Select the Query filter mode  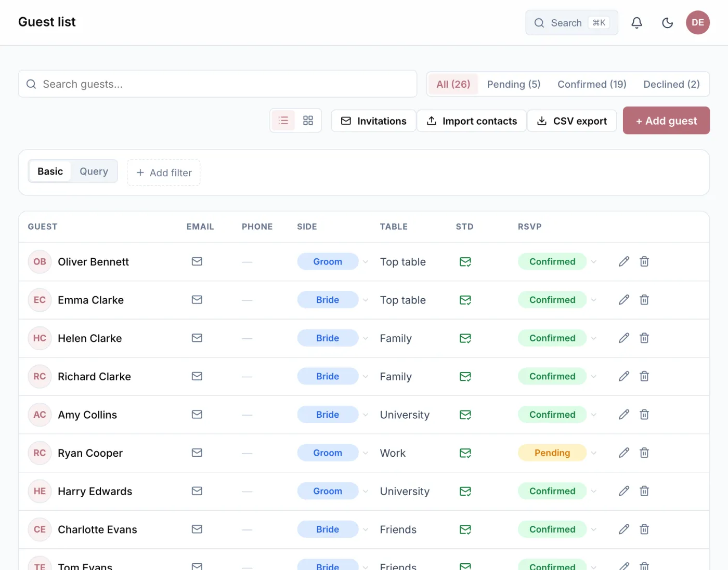click(94, 171)
